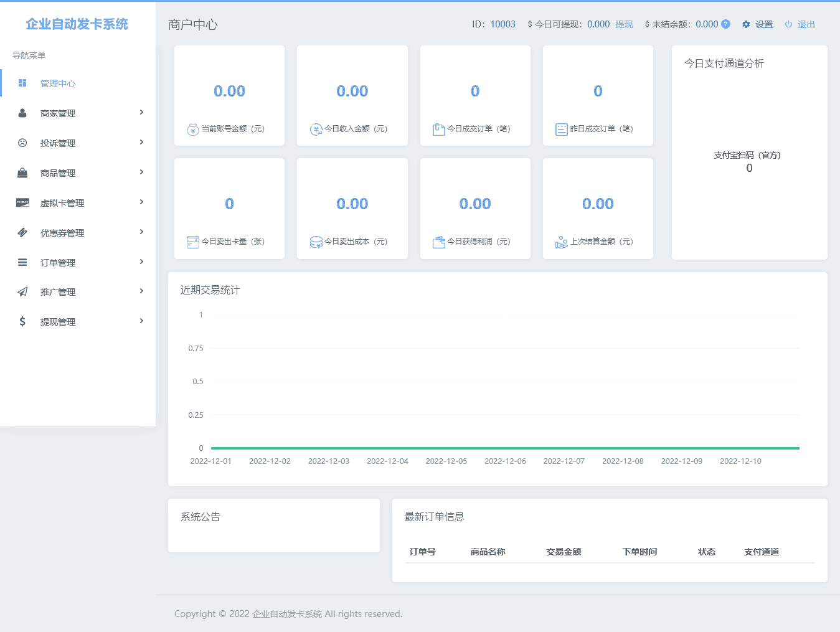
Task: Click the 商家管理 person icon
Action: click(22, 113)
